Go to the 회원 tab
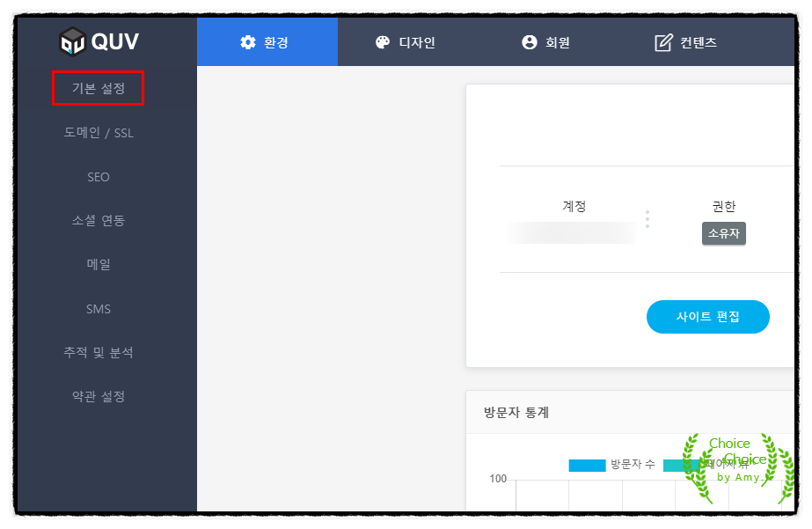 pos(545,42)
